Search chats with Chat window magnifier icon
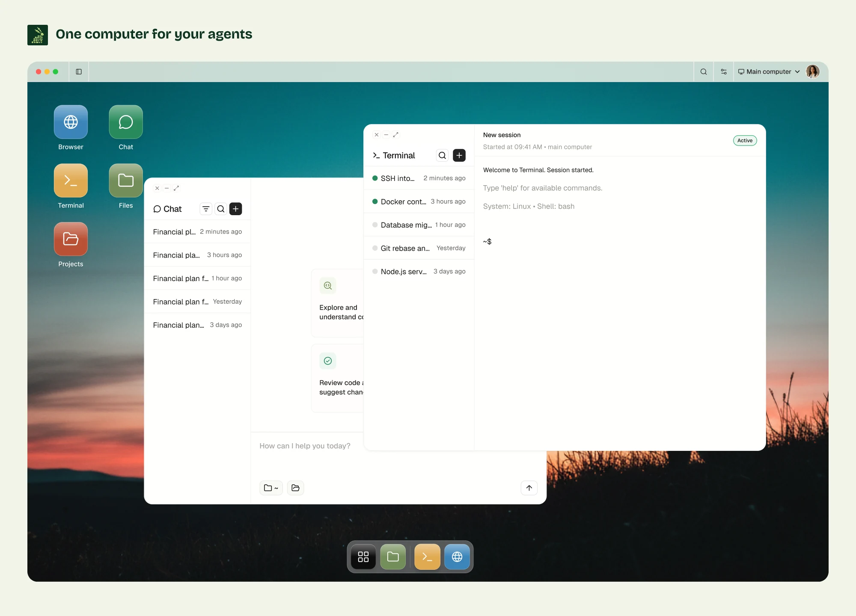 221,209
